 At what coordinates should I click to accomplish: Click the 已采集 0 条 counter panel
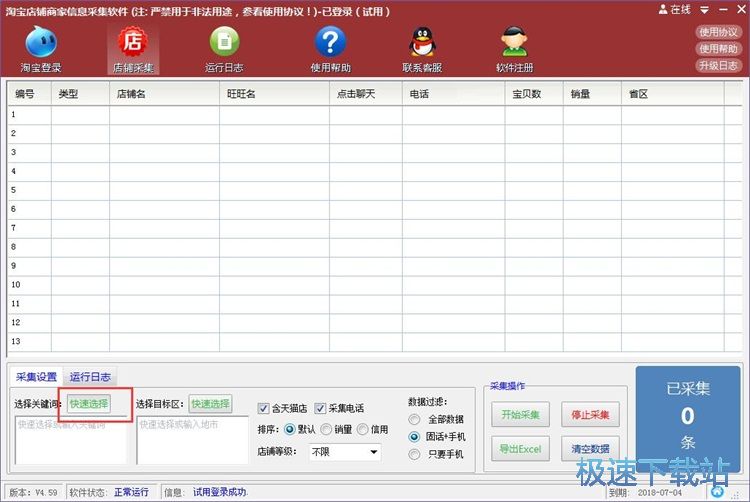click(687, 419)
